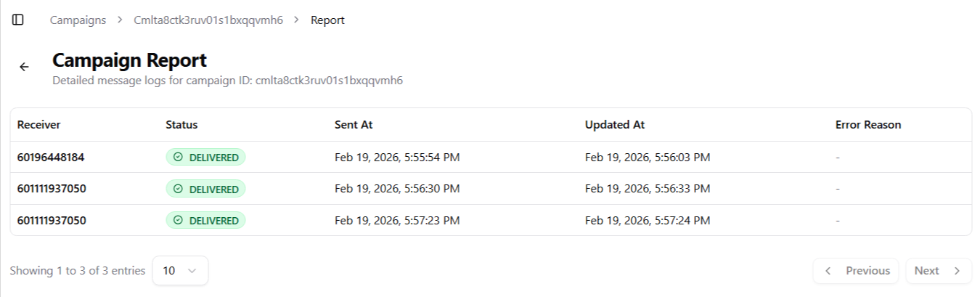The width and height of the screenshot is (980, 297).
Task: Click the DELIVERED badge for 60196448184
Action: [205, 157]
